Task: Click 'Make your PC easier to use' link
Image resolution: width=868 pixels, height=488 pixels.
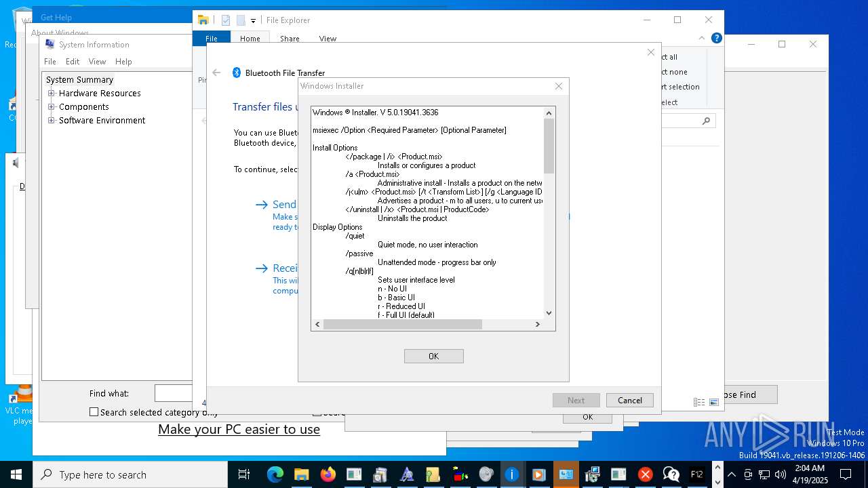Action: coord(239,429)
